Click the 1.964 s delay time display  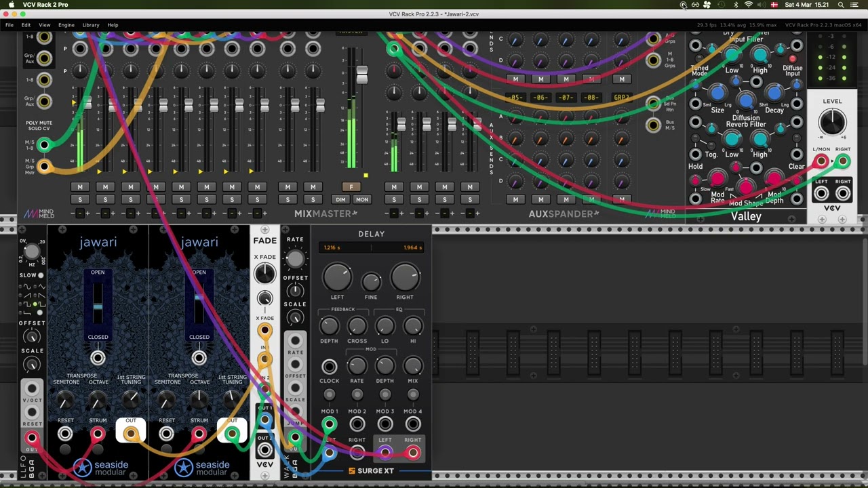pos(412,248)
